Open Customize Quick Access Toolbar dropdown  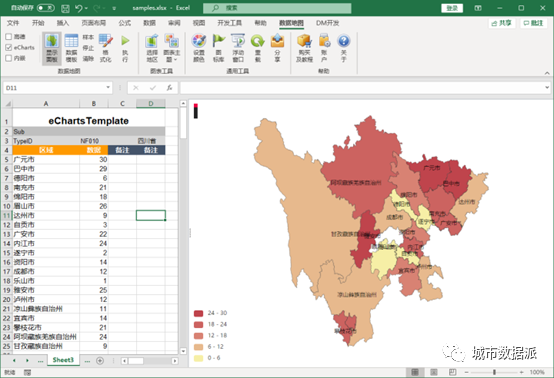tap(114, 8)
